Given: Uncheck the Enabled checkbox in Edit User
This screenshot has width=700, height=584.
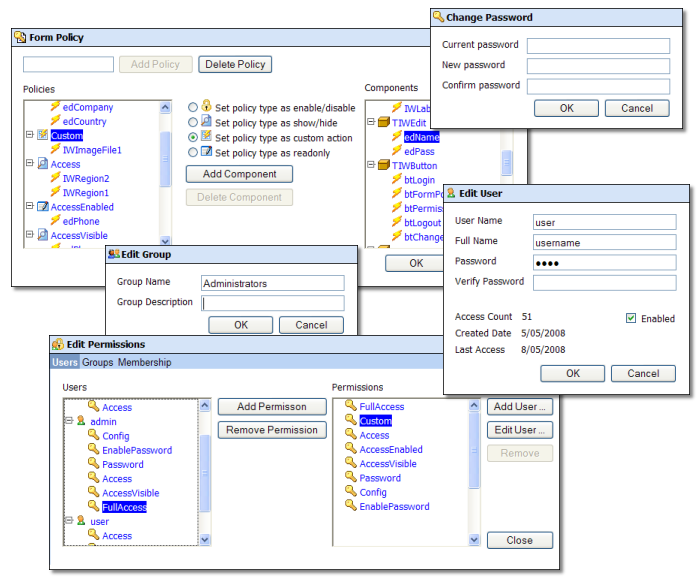Looking at the screenshot, I should point(631,319).
